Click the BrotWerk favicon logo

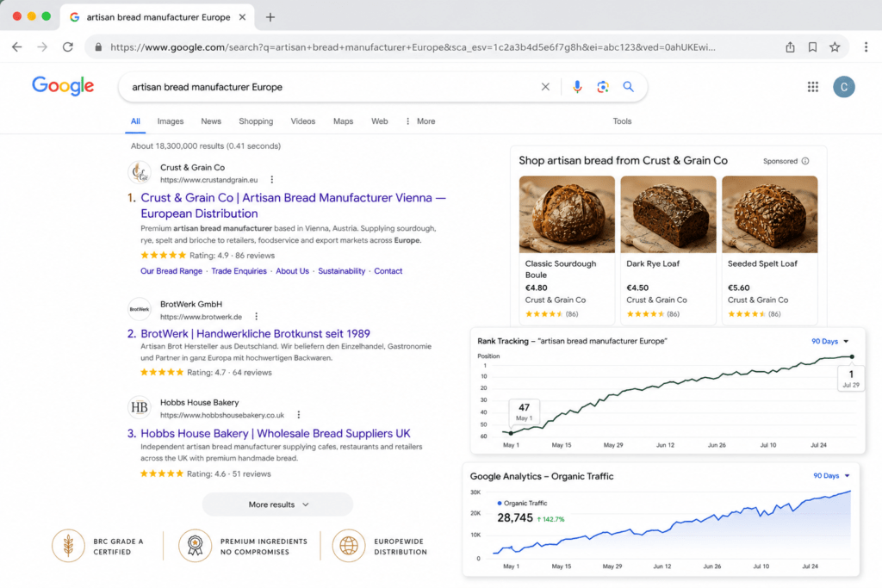tap(140, 309)
